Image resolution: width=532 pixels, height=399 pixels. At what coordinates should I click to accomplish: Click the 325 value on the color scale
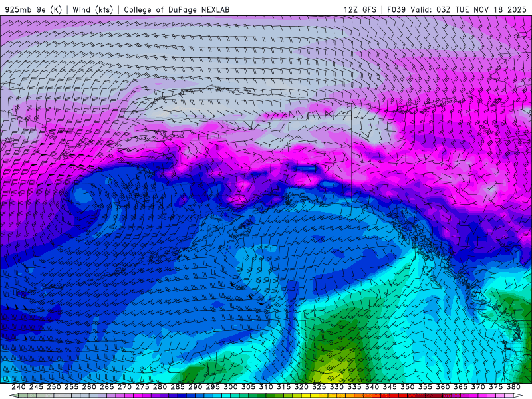[x=319, y=387]
